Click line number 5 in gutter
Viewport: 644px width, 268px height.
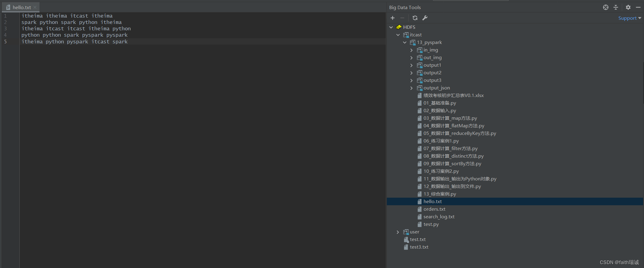[5, 42]
